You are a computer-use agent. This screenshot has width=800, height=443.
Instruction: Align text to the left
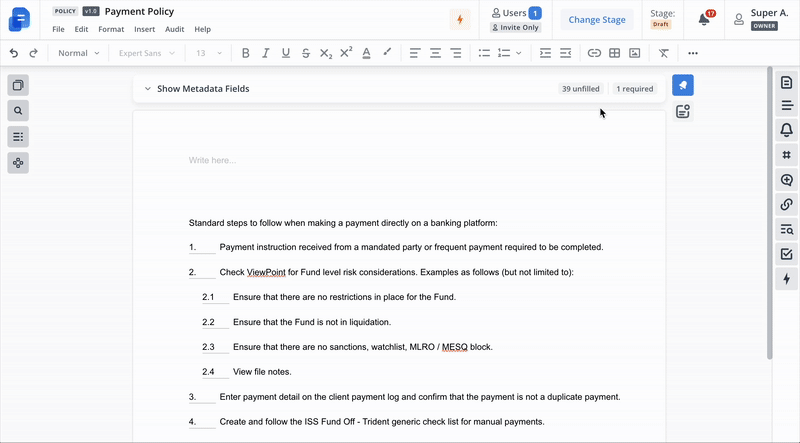pyautogui.click(x=415, y=53)
